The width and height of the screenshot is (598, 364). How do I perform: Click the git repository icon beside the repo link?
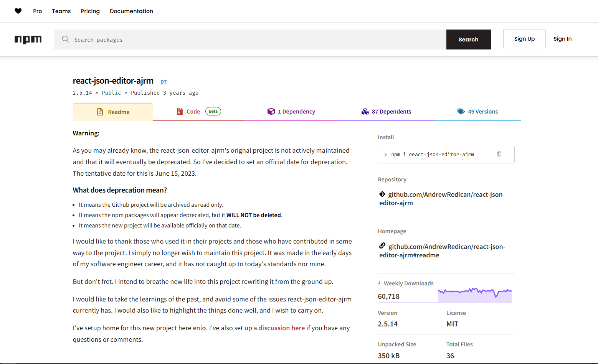382,194
